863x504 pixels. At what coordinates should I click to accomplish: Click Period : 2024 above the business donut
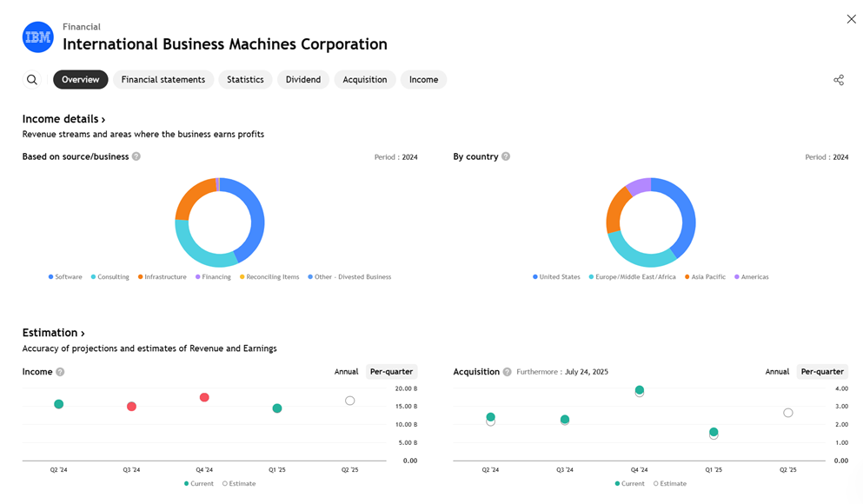tap(395, 157)
